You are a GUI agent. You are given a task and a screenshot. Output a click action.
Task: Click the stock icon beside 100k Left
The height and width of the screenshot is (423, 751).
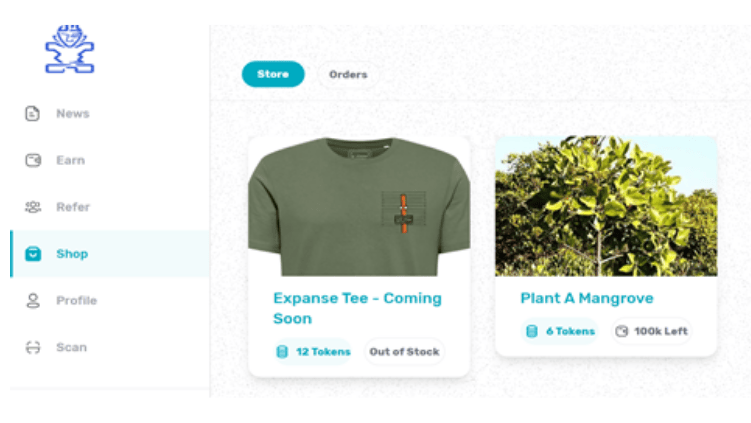pos(622,331)
